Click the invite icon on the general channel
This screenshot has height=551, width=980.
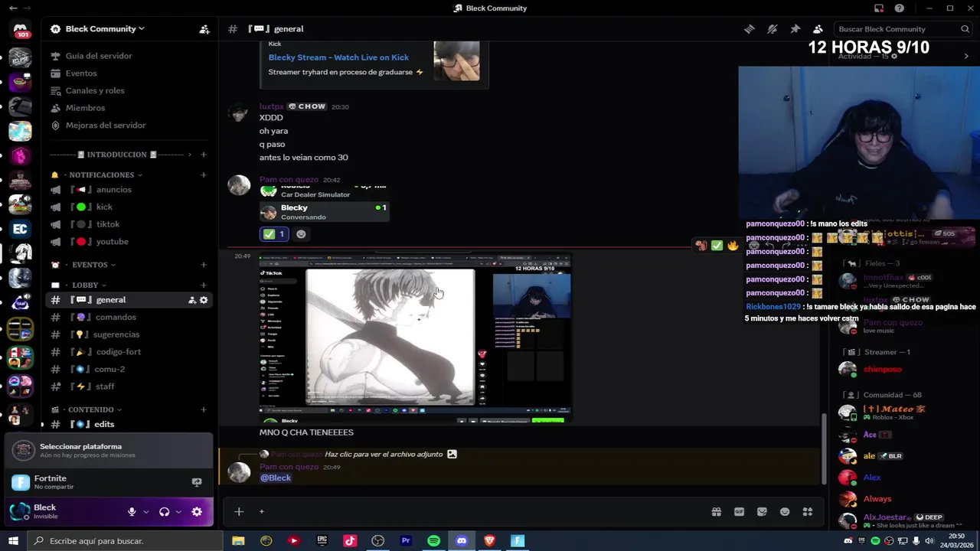point(192,300)
